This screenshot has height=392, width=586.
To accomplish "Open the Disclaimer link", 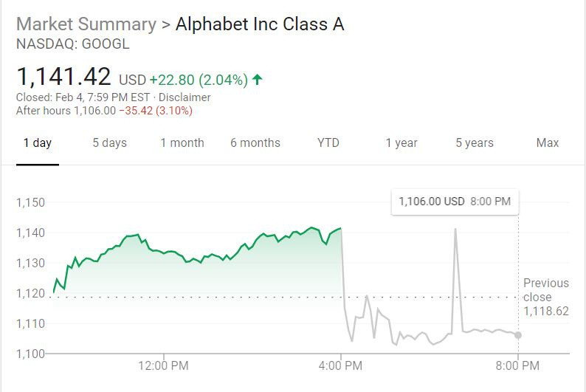I will 185,97.
